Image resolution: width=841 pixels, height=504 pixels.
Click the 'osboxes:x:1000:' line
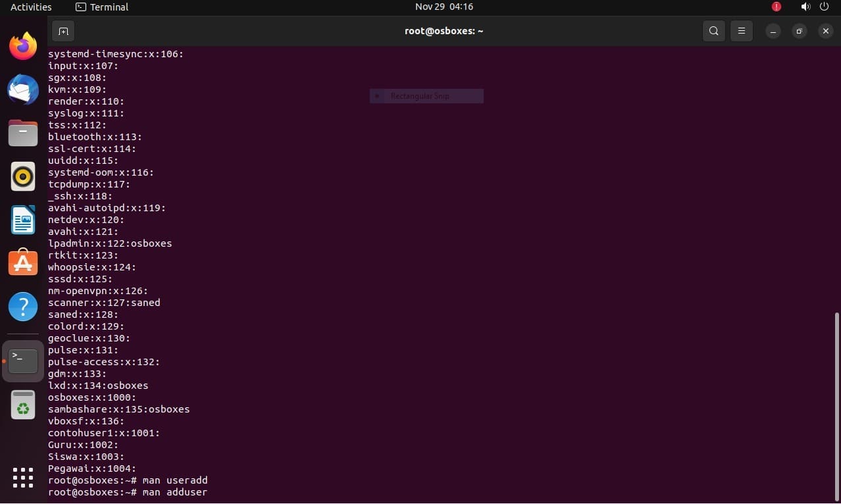[x=92, y=397]
